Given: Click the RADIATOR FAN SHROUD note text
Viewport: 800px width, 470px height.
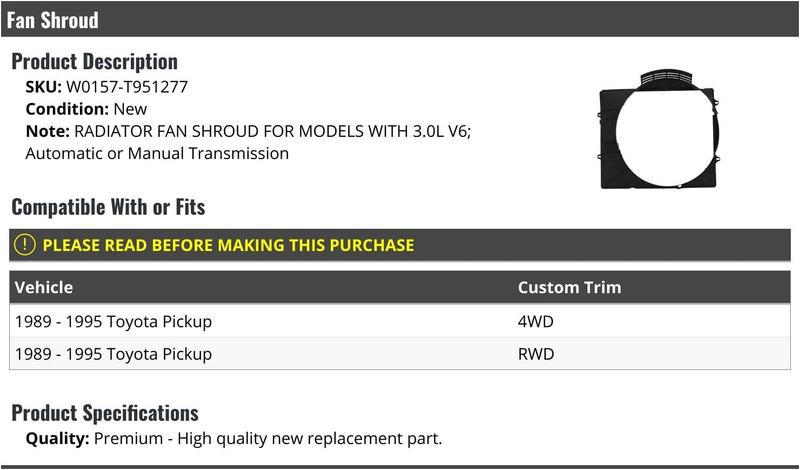Looking at the screenshot, I should coord(272,131).
